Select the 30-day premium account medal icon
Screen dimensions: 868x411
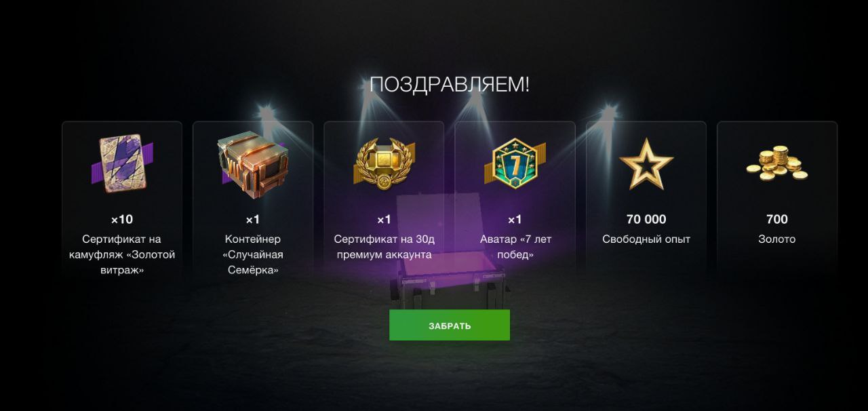click(384, 163)
